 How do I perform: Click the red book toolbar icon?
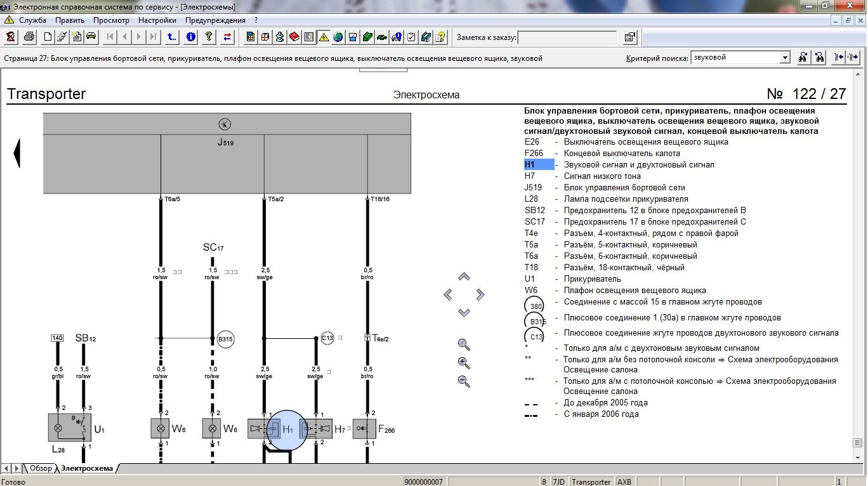[294, 37]
